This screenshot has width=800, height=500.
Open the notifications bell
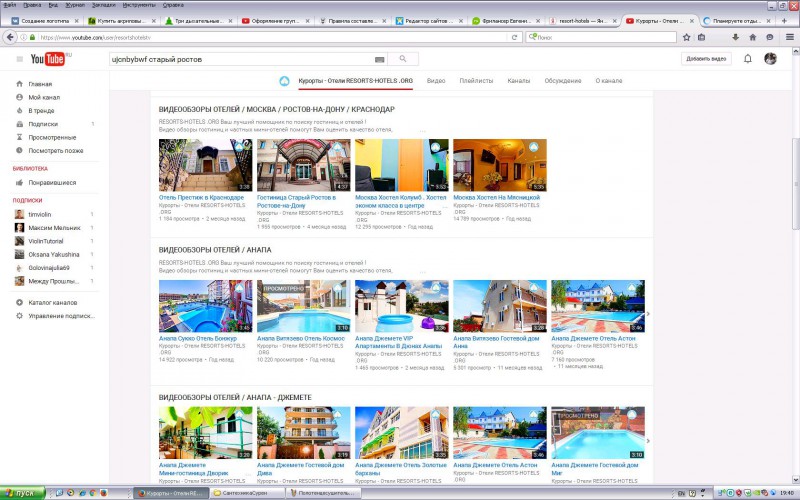pos(747,59)
